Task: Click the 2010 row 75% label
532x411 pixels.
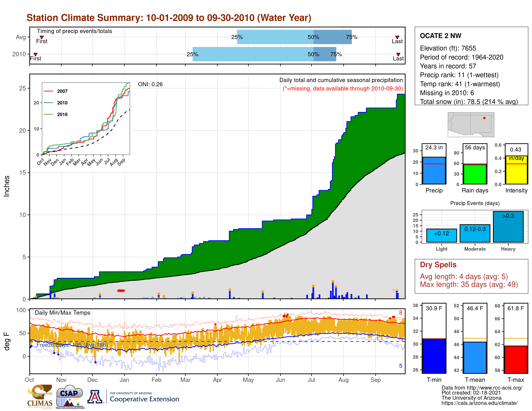Action: point(336,54)
